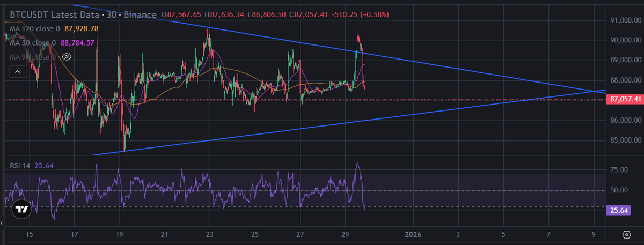Click the low price value 86,806.50
This screenshot has height=245, width=644.
coord(269,14)
